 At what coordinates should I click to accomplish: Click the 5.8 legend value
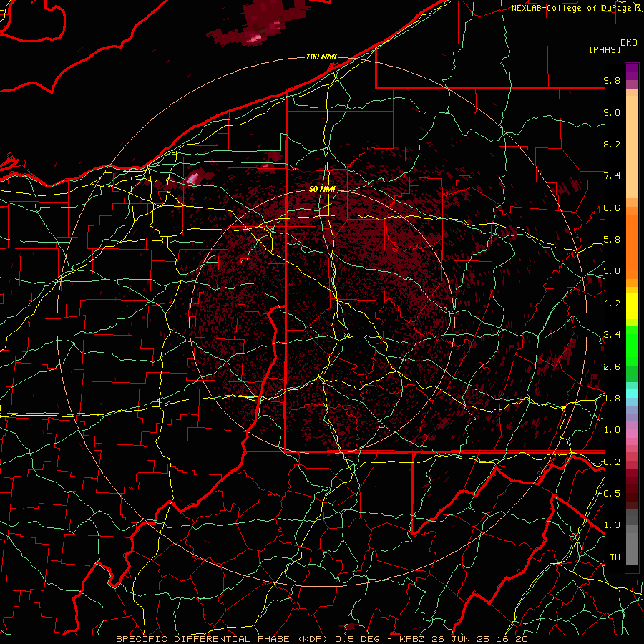point(612,240)
